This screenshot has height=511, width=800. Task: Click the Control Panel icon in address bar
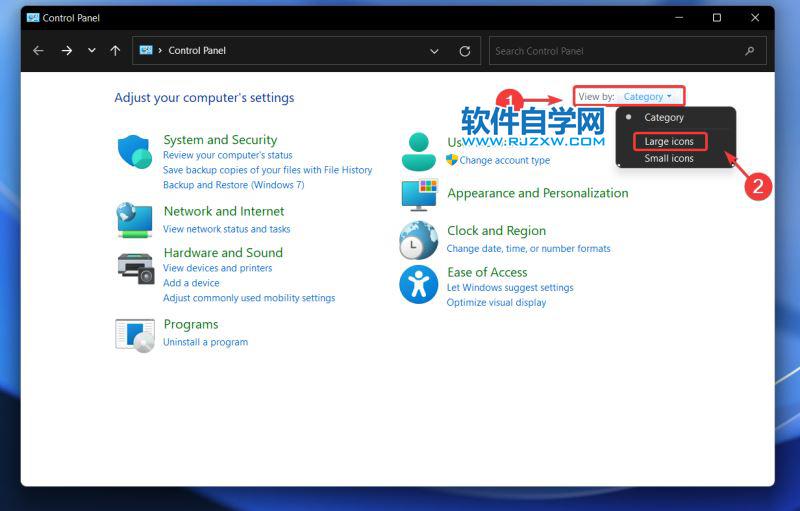coord(146,50)
